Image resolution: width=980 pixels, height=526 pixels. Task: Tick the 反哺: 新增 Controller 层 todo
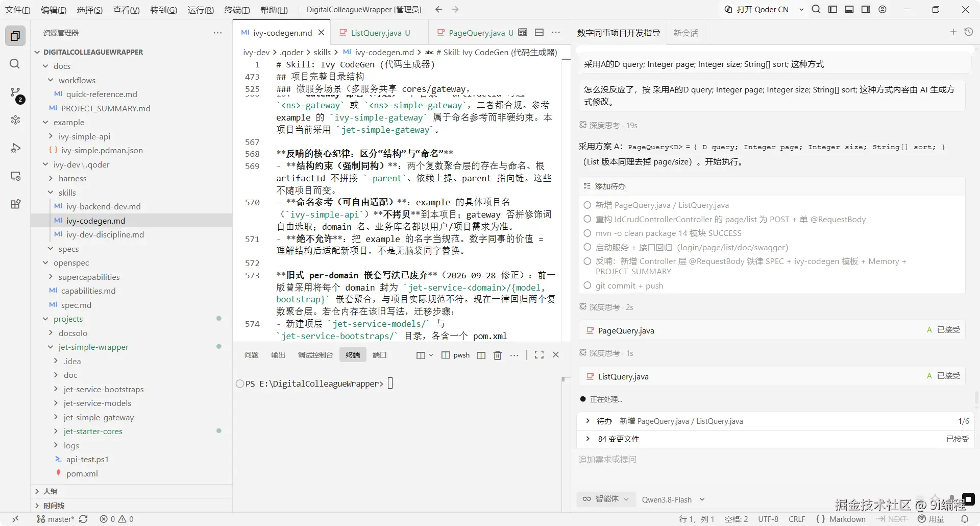point(587,261)
